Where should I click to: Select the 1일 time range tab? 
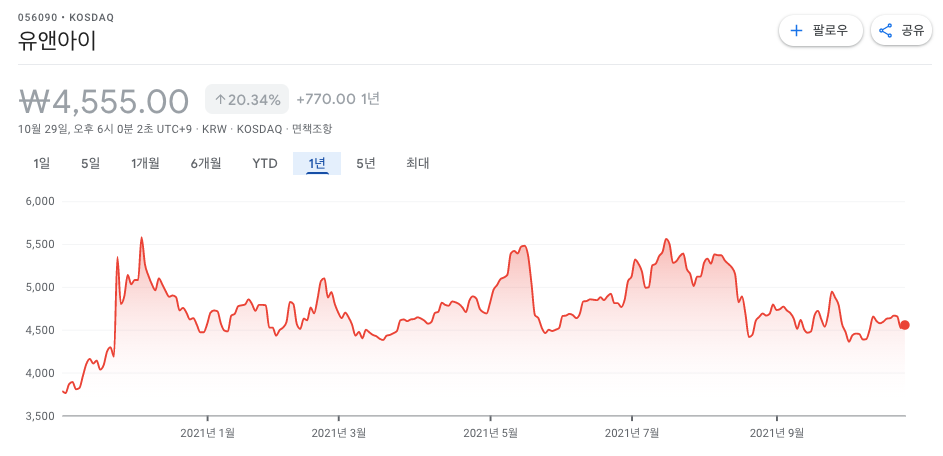point(41,163)
